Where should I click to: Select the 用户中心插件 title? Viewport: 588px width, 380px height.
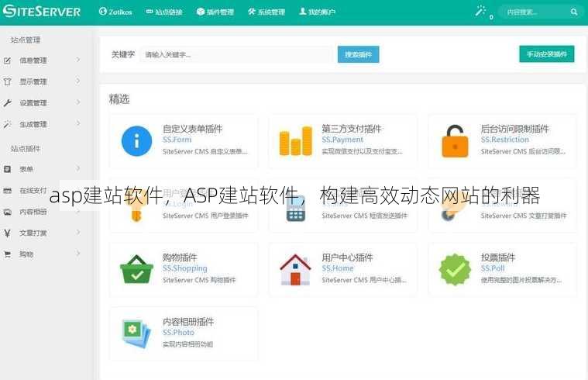pos(347,257)
